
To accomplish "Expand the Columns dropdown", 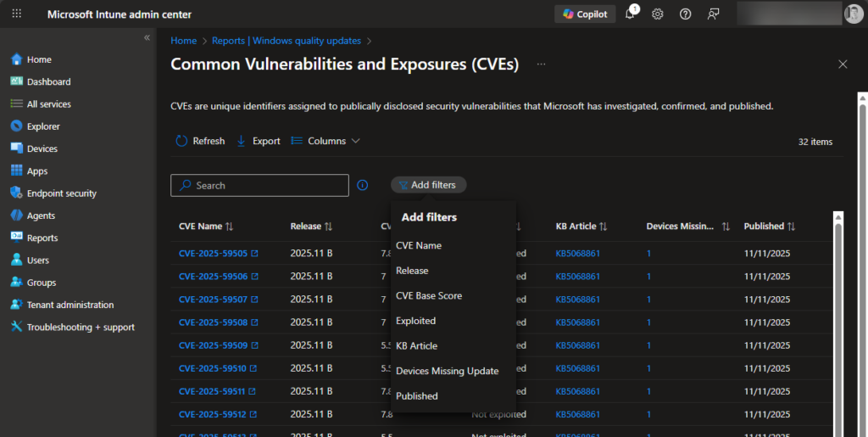I will (x=325, y=141).
